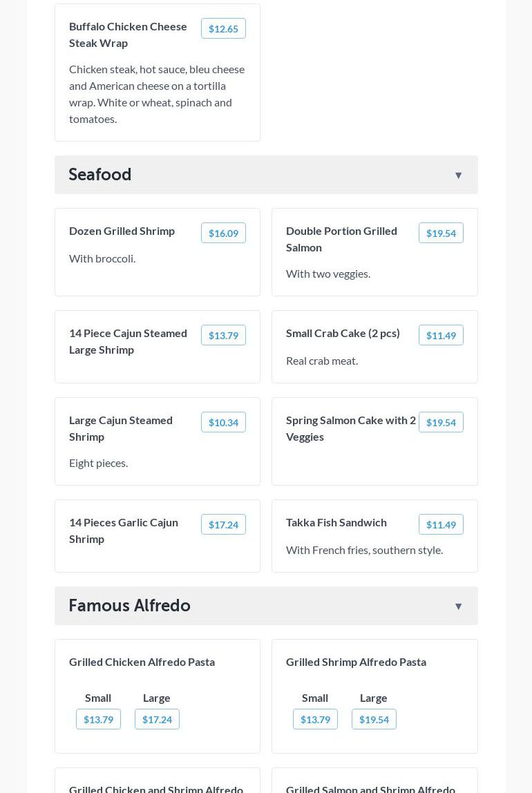
Task: Collapse the Famous Alfredo section arrow
Action: 458,606
